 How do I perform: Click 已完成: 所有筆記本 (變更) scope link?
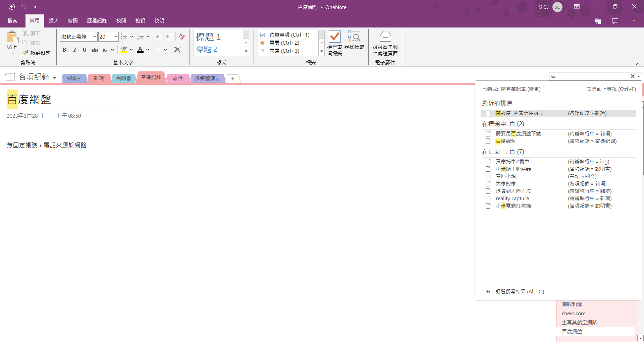[x=511, y=89]
